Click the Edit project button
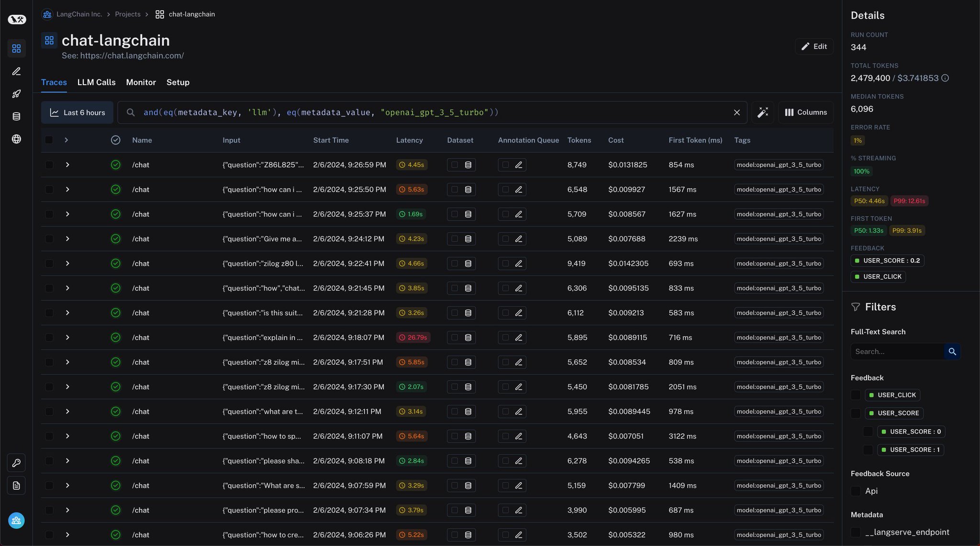 point(814,46)
